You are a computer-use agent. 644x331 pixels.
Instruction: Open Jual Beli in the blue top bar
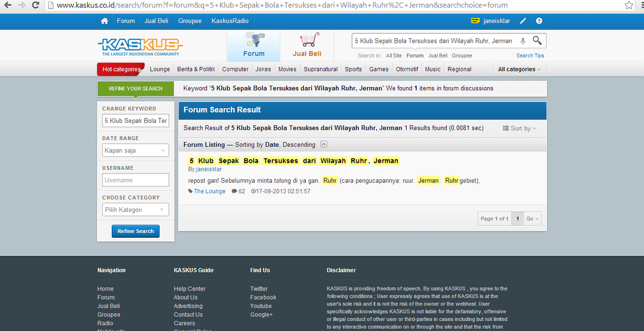pyautogui.click(x=156, y=21)
